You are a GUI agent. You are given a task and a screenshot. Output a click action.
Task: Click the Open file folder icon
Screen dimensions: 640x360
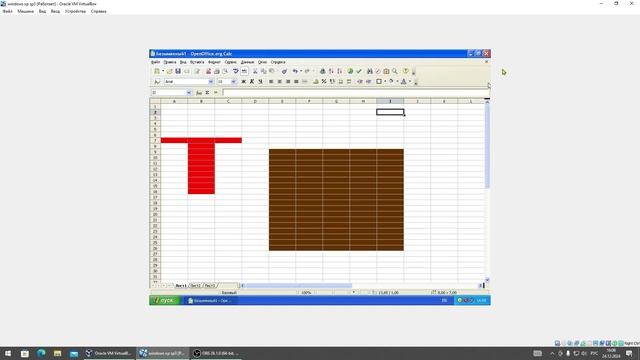tap(169, 71)
